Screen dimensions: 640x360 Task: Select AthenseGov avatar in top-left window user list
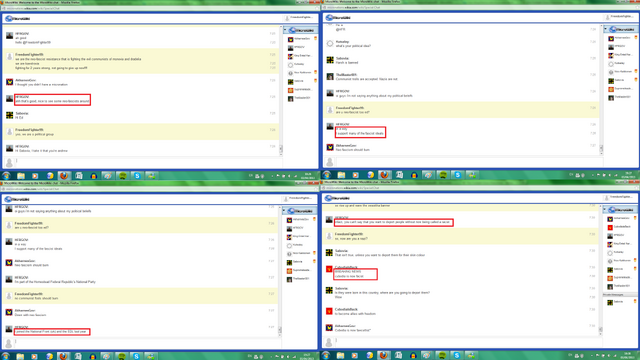pos(290,39)
